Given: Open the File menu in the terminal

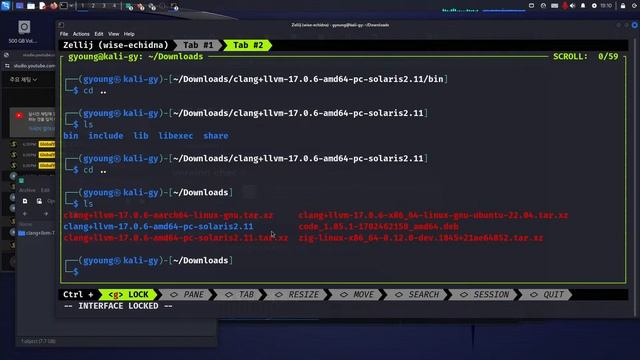Looking at the screenshot, I should pyautogui.click(x=64, y=34).
